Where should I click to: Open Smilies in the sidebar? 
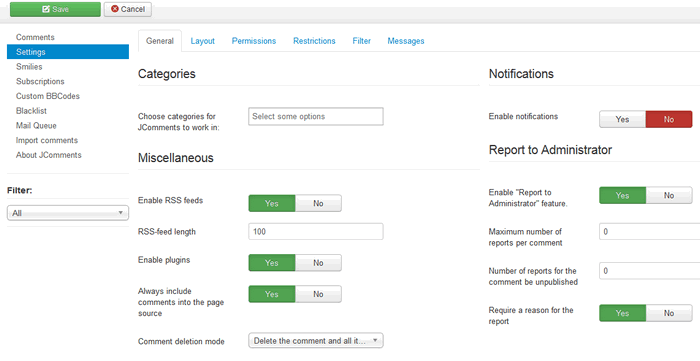(29, 66)
